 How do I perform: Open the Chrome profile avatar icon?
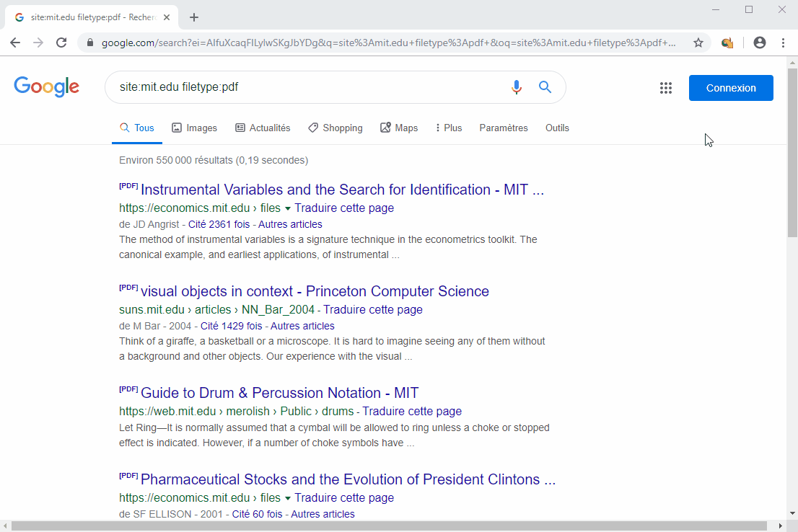pos(759,43)
